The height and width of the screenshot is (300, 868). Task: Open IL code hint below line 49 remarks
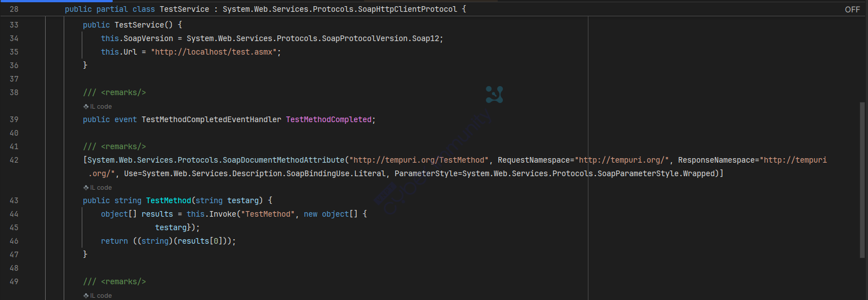(98, 295)
